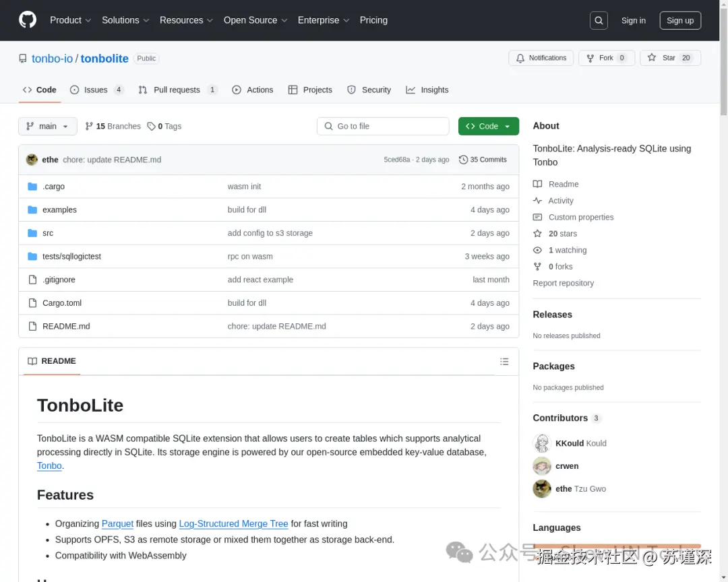Expand the Enterprise menu

tap(323, 20)
